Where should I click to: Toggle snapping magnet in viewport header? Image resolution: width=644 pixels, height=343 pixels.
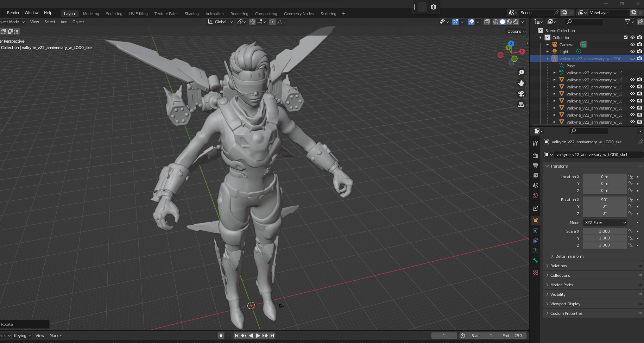[x=252, y=22]
